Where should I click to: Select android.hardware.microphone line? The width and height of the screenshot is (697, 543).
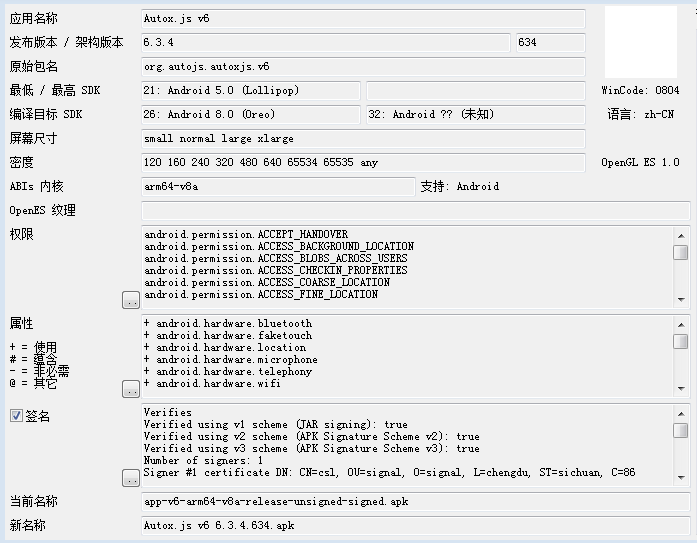(230, 359)
